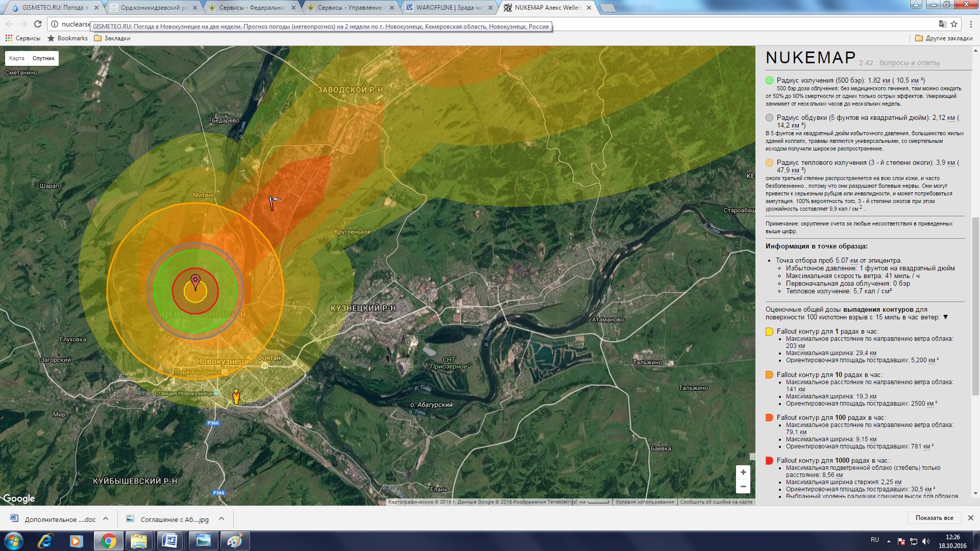Click the sidebar vertical scrollbar
This screenshot has height=551, width=980.
tap(975, 306)
